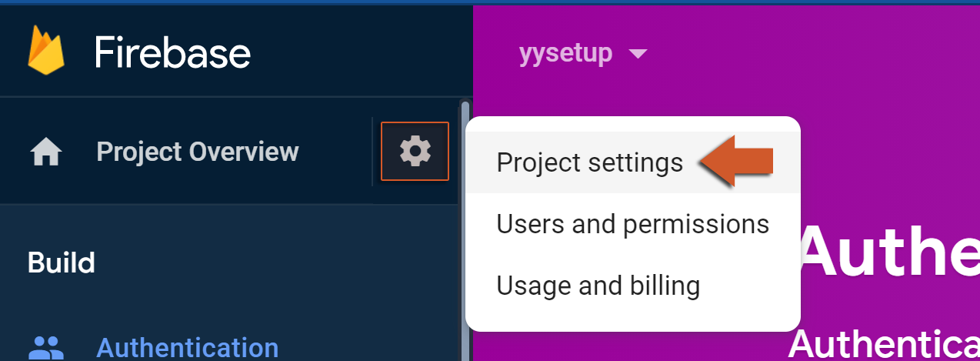
Task: Open the yysetup project selector
Action: pos(566,53)
